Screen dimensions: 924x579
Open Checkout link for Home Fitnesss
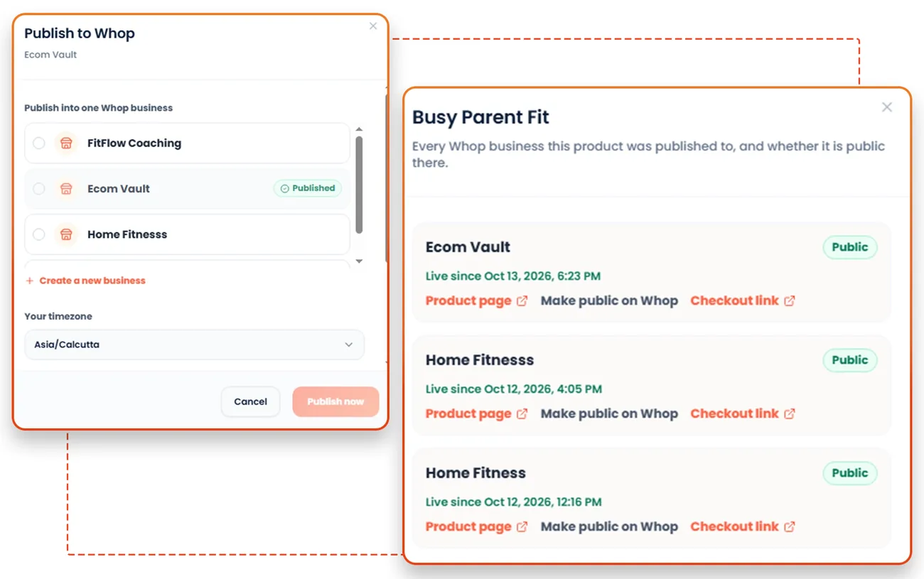(x=735, y=413)
